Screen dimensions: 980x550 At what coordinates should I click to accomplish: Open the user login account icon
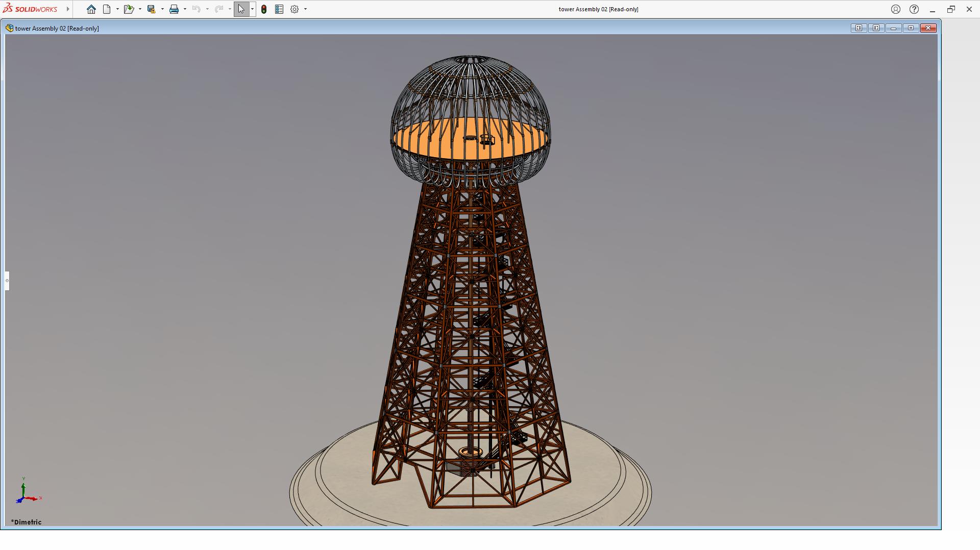[896, 9]
